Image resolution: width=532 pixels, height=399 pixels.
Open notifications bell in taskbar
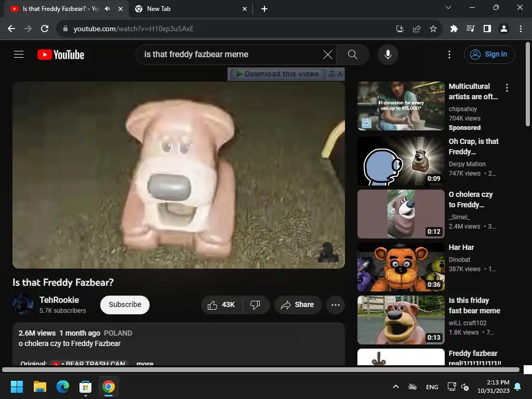click(x=518, y=387)
